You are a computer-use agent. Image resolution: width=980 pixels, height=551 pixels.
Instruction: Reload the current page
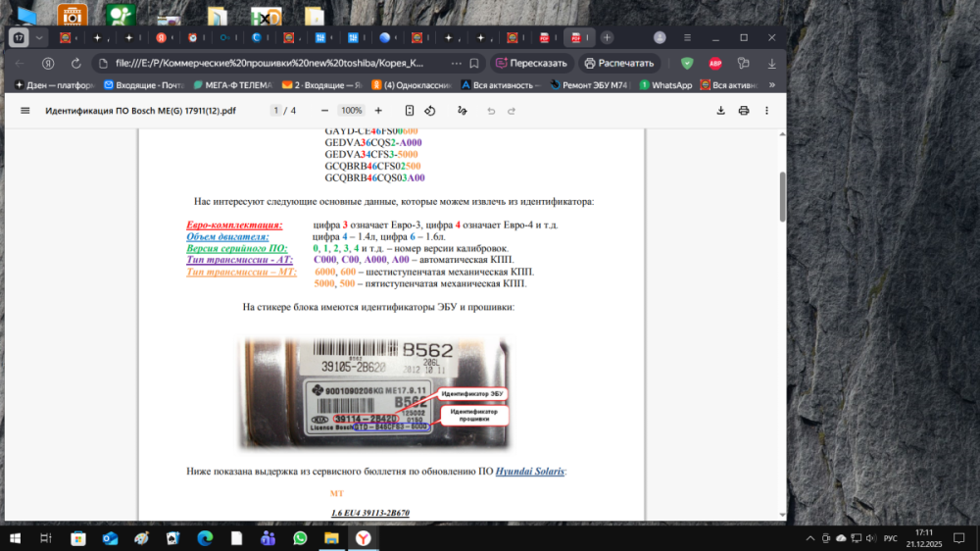(x=76, y=63)
